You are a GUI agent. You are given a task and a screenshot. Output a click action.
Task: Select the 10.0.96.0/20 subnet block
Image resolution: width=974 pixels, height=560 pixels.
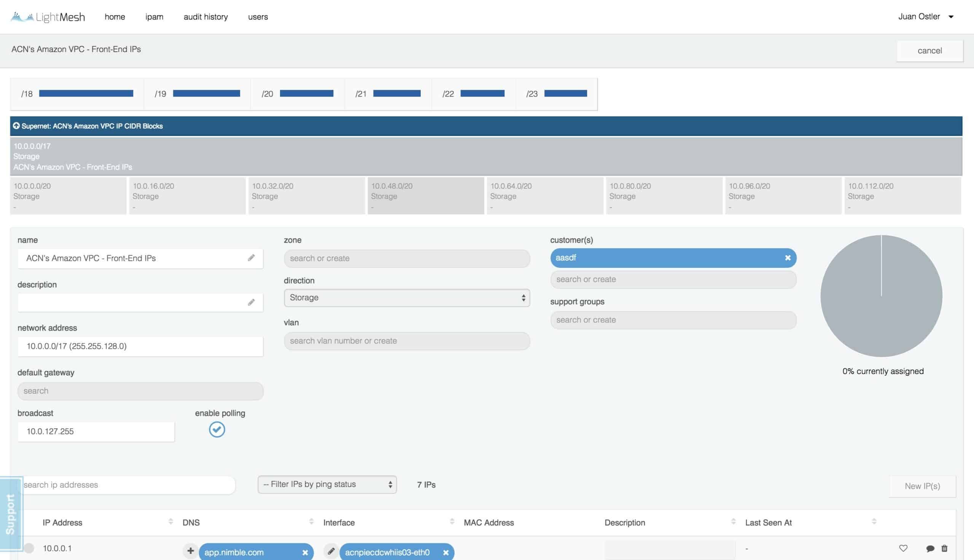784,196
